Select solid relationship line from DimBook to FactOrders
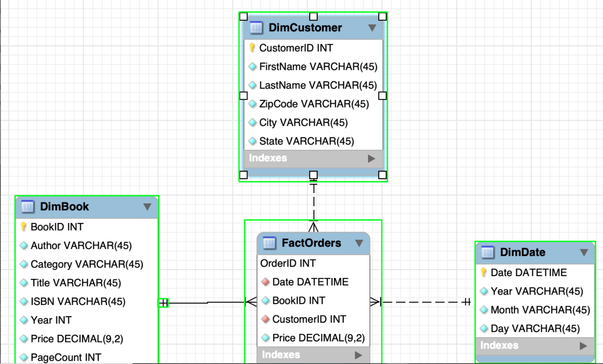Screen dimensions: 603x364 208,302
